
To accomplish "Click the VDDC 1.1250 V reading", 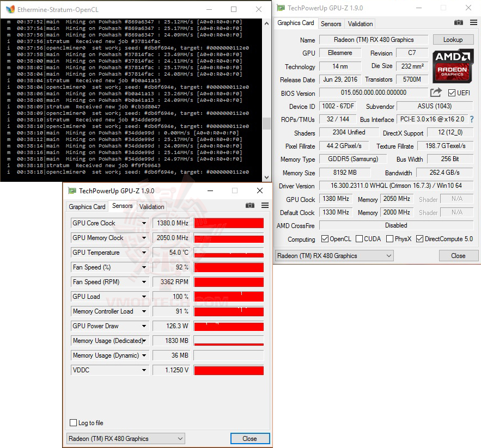I will tap(171, 370).
